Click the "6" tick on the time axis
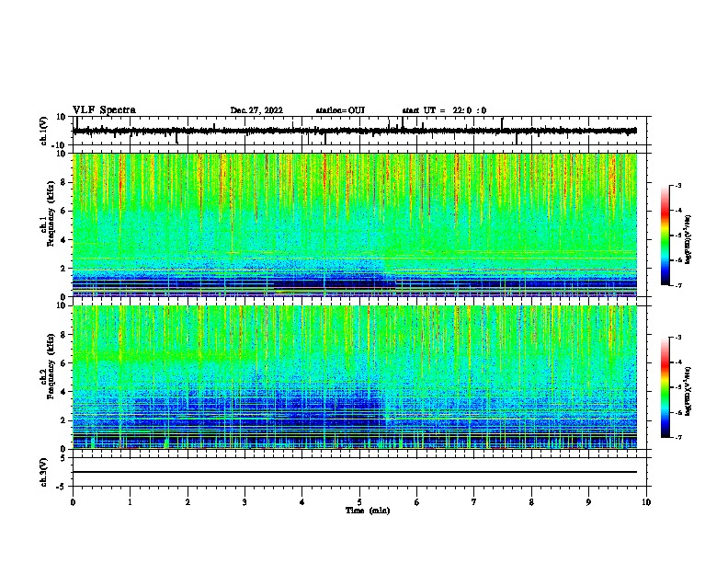Screen dimensions: 728x563 [417, 502]
